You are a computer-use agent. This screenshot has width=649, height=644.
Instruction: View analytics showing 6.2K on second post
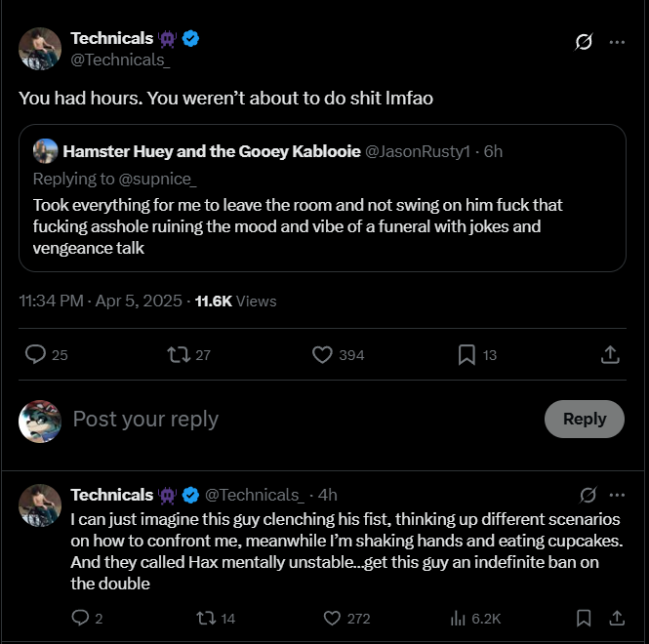457,618
